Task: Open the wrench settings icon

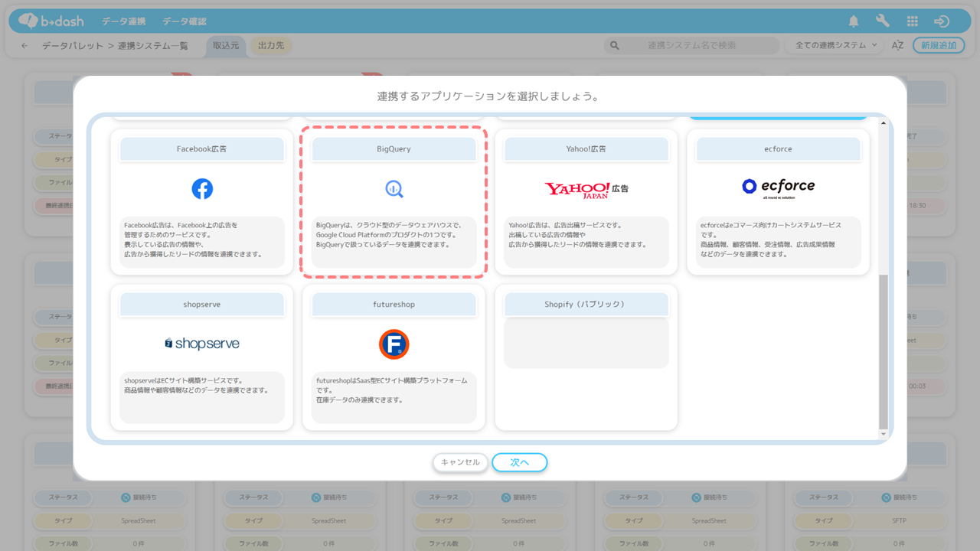Action: pos(883,21)
